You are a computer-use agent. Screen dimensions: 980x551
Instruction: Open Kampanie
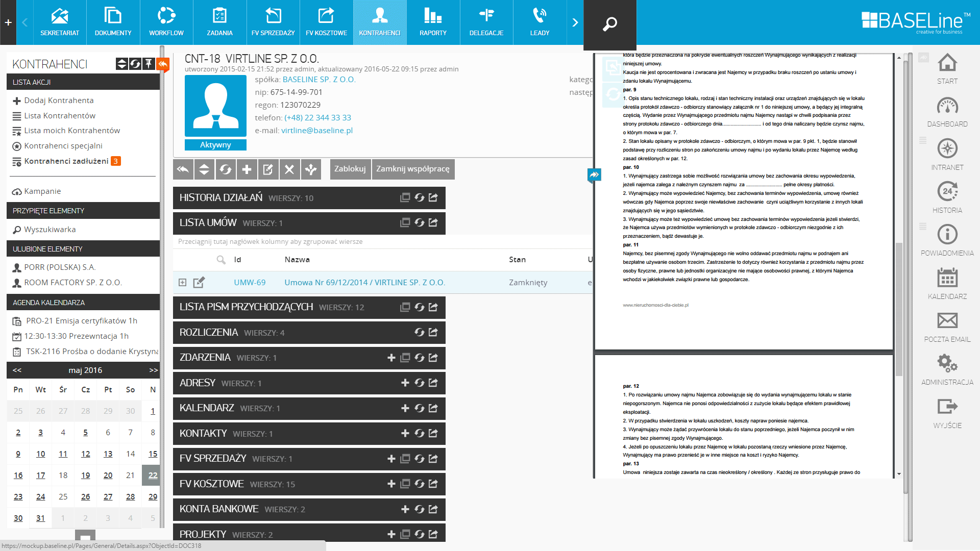tap(42, 191)
